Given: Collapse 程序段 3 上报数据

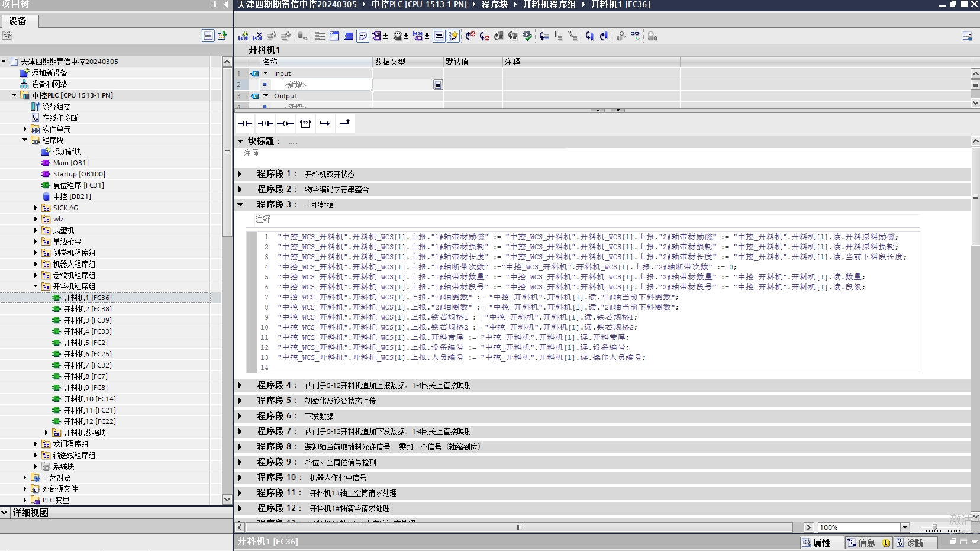Looking at the screenshot, I should 240,205.
